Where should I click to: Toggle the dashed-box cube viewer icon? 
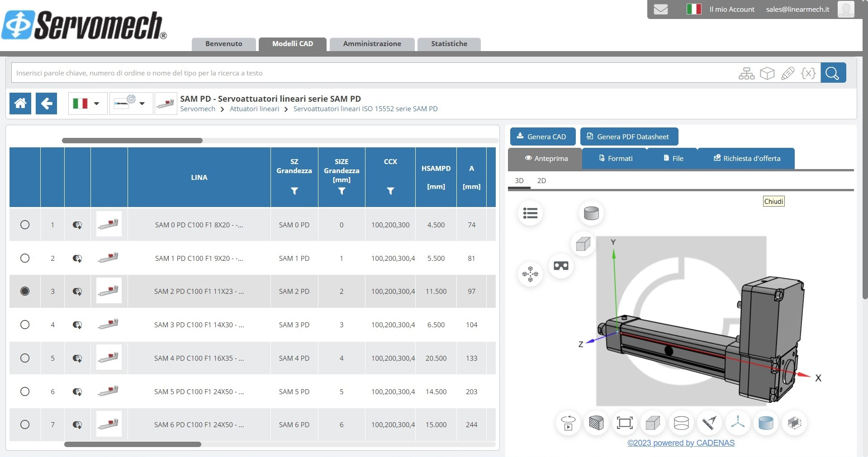pyautogui.click(x=794, y=423)
